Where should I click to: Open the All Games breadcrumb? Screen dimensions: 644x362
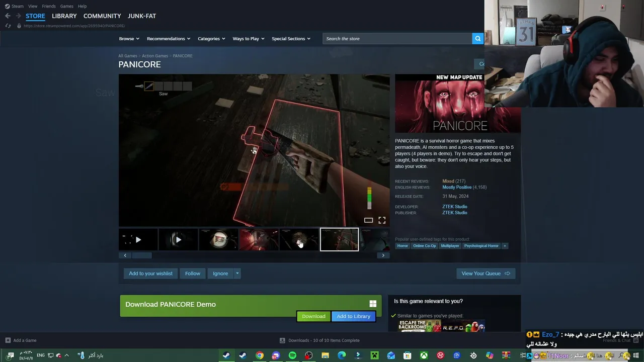point(128,56)
